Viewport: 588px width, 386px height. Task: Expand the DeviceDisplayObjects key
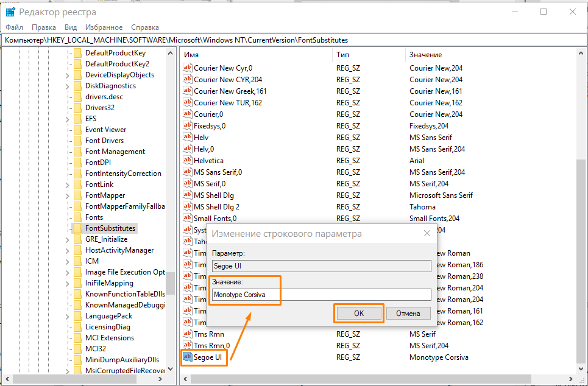click(68, 75)
